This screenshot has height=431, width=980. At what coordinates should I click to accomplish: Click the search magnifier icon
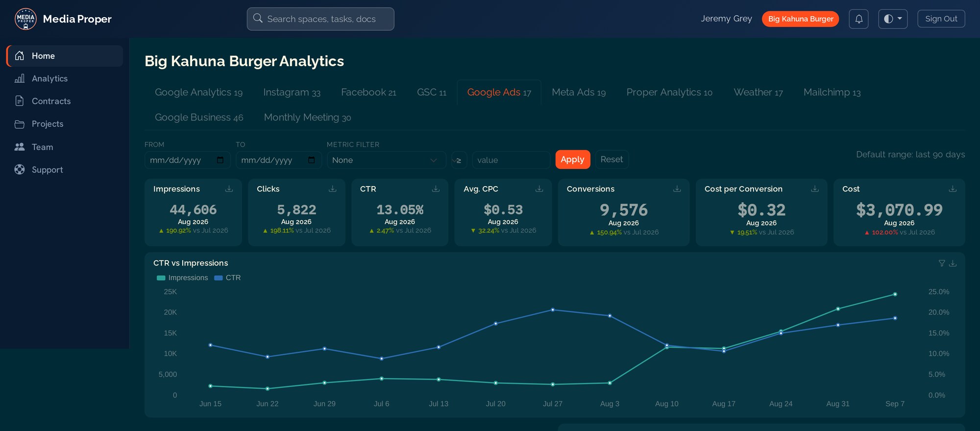258,19
